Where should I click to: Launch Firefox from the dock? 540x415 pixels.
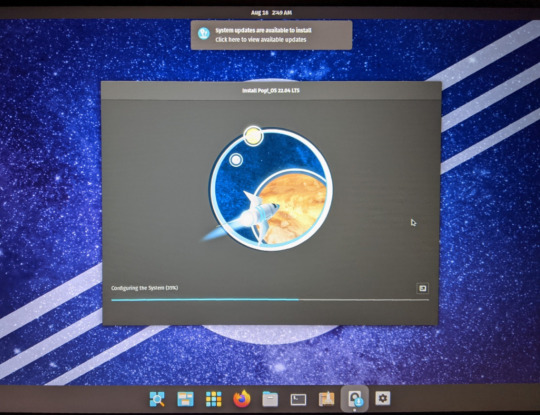pos(242,399)
